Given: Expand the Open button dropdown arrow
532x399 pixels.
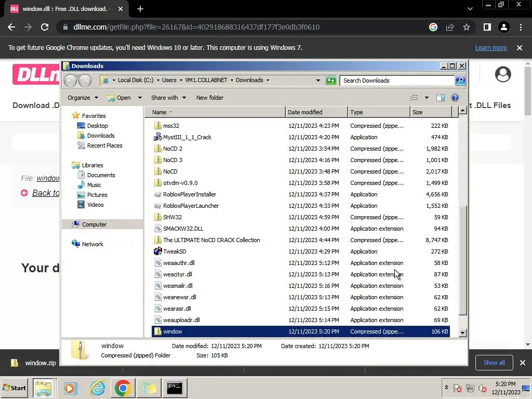Looking at the screenshot, I should (140, 98).
